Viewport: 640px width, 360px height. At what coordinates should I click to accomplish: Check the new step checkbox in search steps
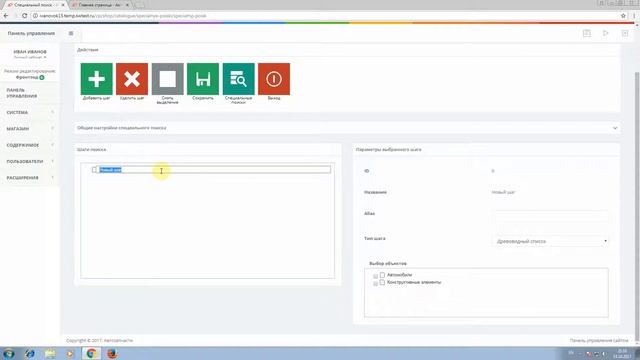coord(95,169)
